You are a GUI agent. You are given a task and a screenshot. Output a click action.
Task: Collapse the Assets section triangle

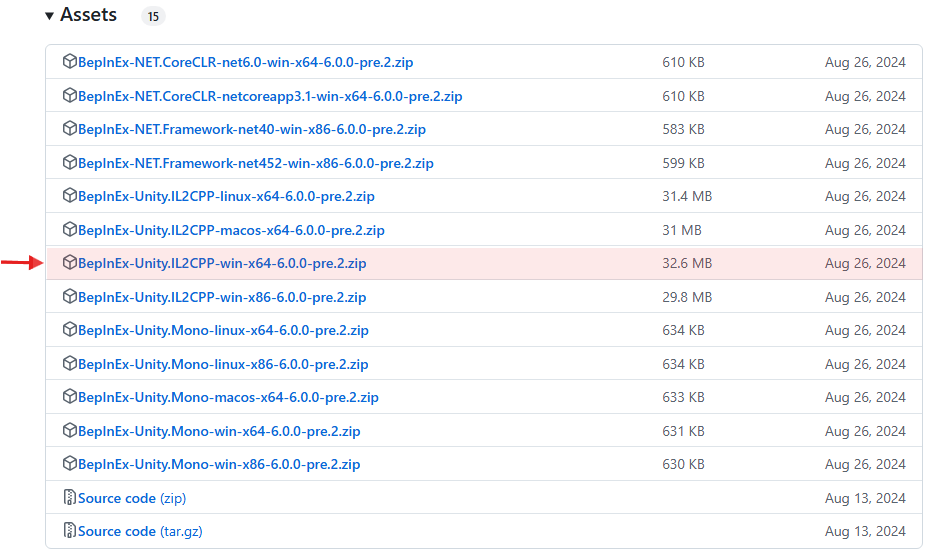(50, 16)
